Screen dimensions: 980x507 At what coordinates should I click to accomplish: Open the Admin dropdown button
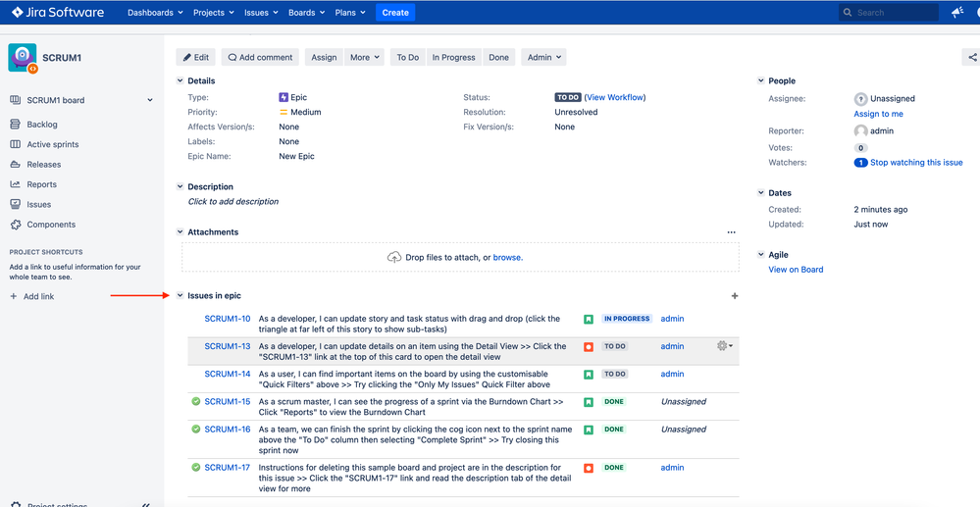[x=543, y=57]
